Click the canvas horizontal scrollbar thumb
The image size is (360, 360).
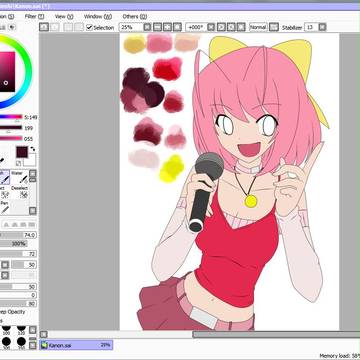coord(276,334)
